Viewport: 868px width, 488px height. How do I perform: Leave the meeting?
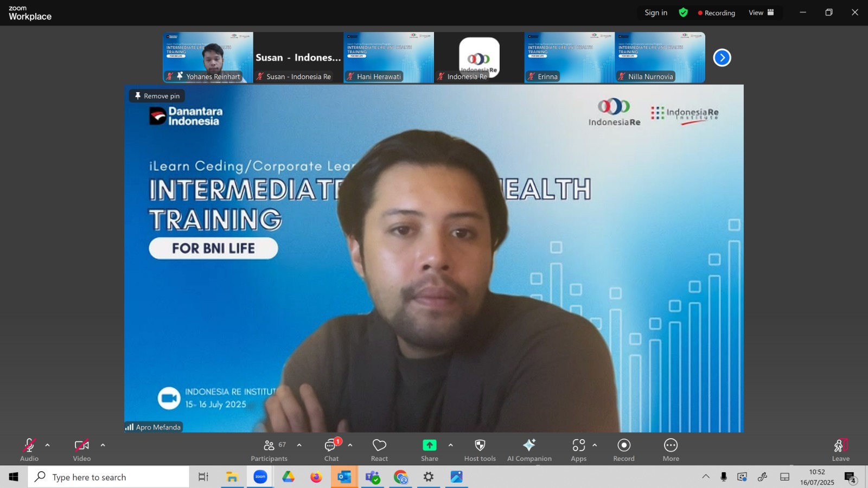[841, 450]
